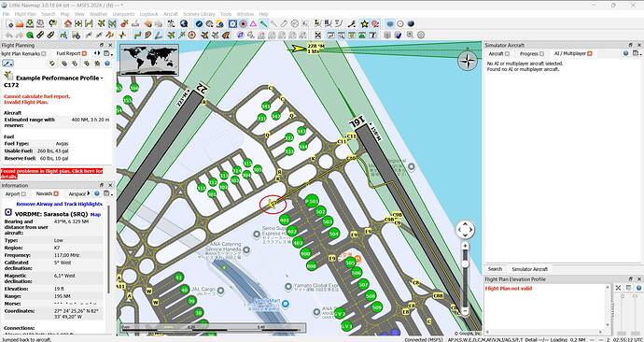Click the blue speech-bubble tooltip icon

[x=390, y=24]
